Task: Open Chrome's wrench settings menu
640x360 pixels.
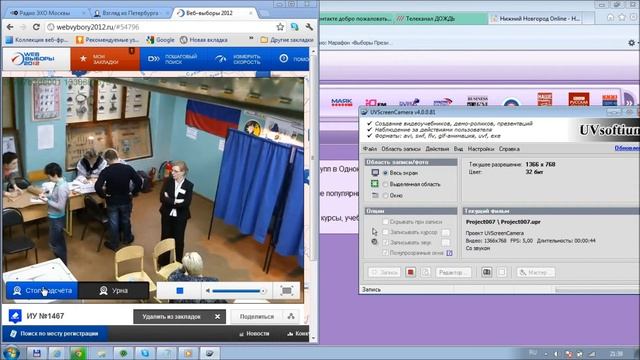Action: [309, 27]
